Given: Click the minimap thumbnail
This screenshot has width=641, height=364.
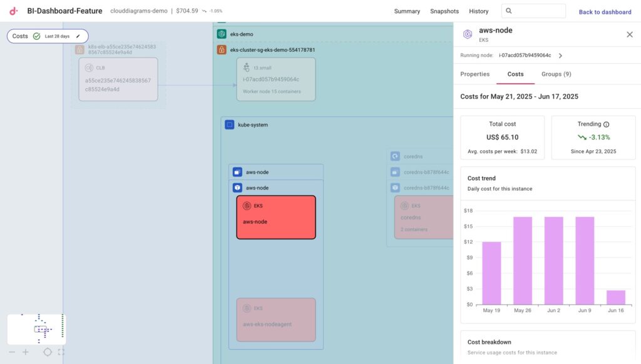Looking at the screenshot, I should [x=36, y=329].
